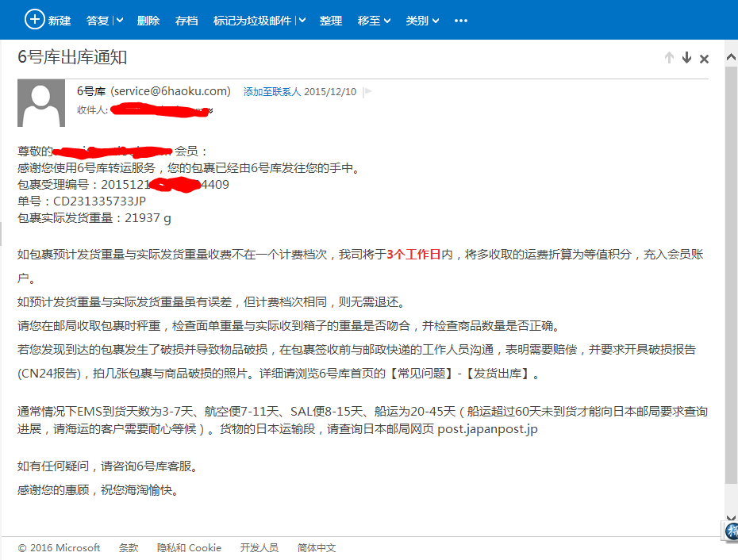
Task: Click the sender avatar picture
Action: point(41,102)
